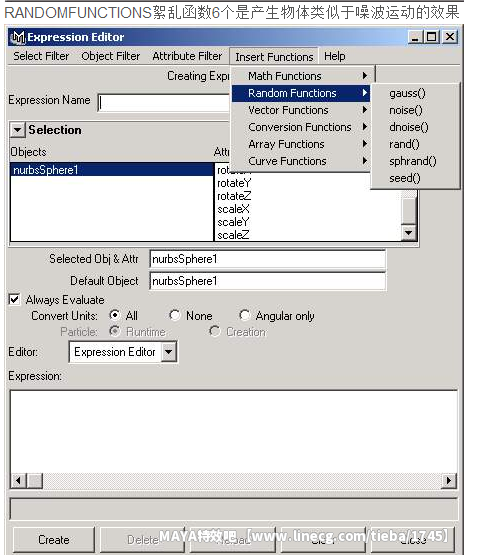The image size is (490, 555).
Task: Click expression scrollbar left arrow
Action: (18, 481)
